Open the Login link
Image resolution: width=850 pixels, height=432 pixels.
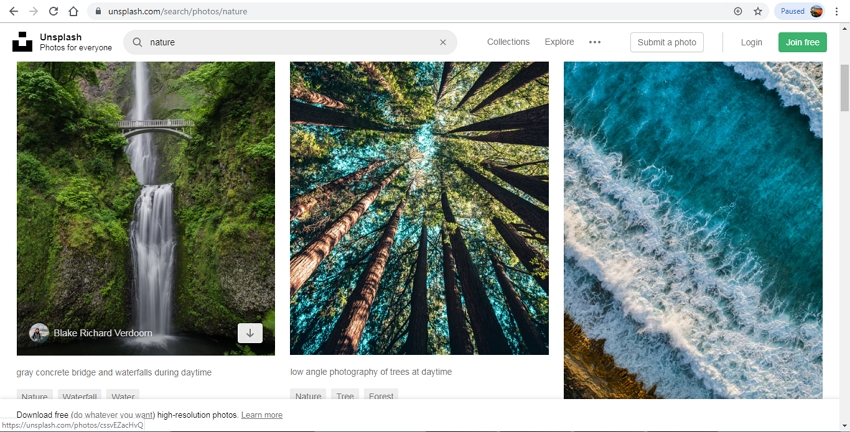751,42
